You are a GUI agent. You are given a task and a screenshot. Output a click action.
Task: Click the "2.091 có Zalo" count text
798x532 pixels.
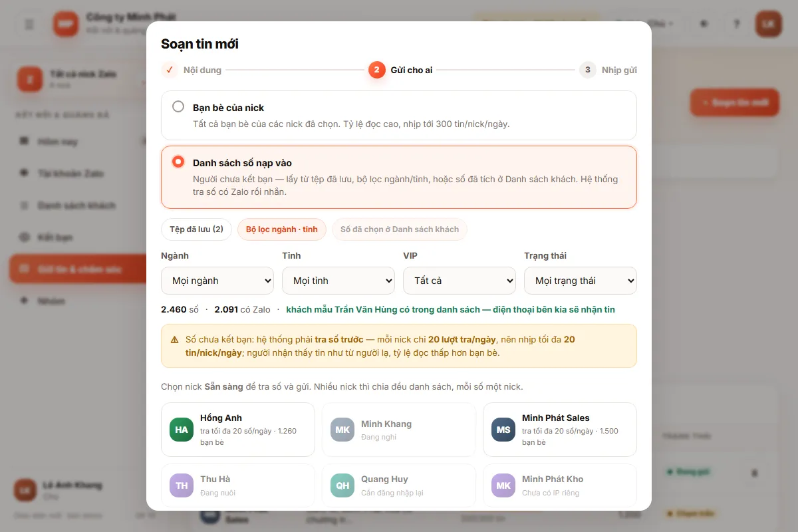243,309
